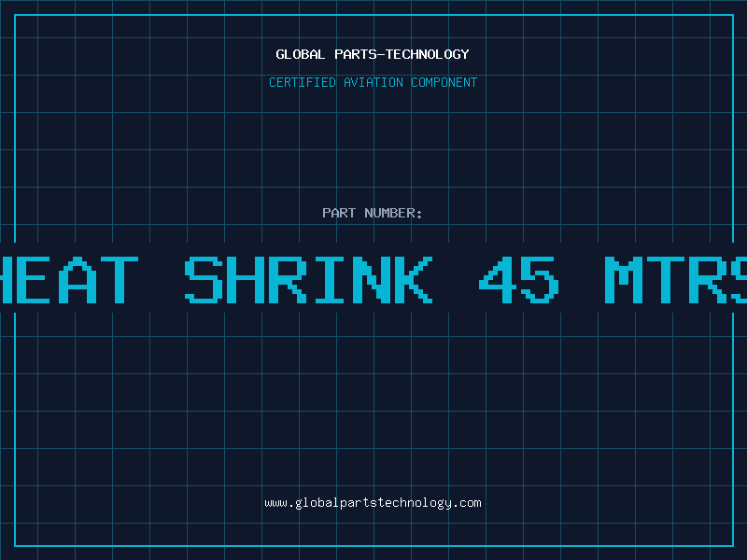Click the HEAT SHRINK 45 MTRS part number
This screenshot has width=747, height=560.
(x=373, y=279)
